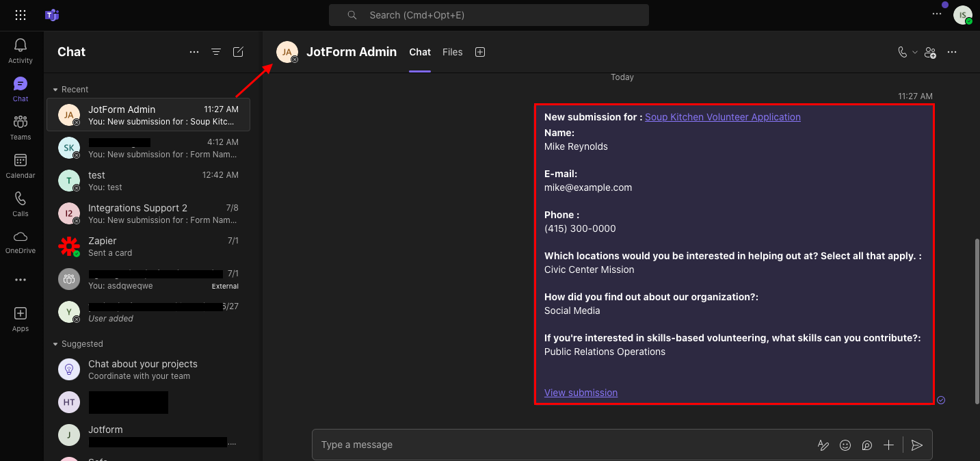Open the External chat showing asdqweqwe

click(x=148, y=279)
